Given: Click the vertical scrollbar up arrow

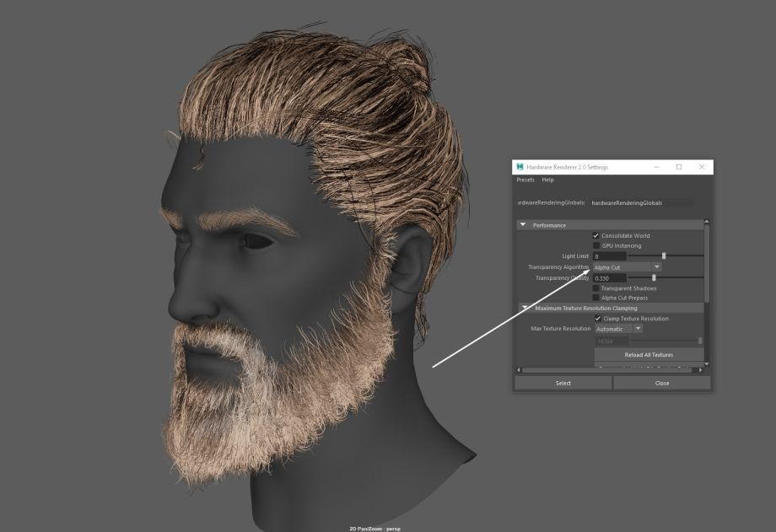Looking at the screenshot, I should click(707, 223).
